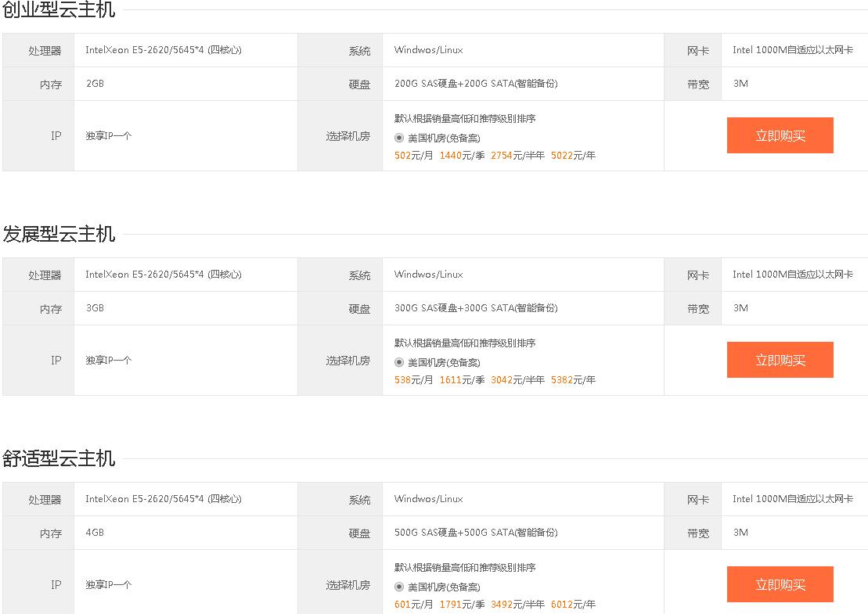Select 美国机房 radio in 舒适型云主机 plan
The width and height of the screenshot is (868, 614).
tap(399, 587)
